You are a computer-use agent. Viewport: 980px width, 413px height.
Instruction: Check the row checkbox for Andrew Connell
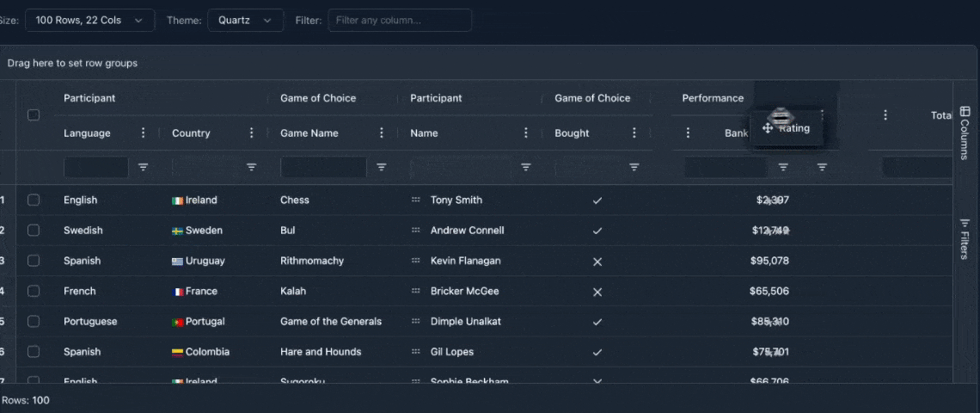[34, 231]
